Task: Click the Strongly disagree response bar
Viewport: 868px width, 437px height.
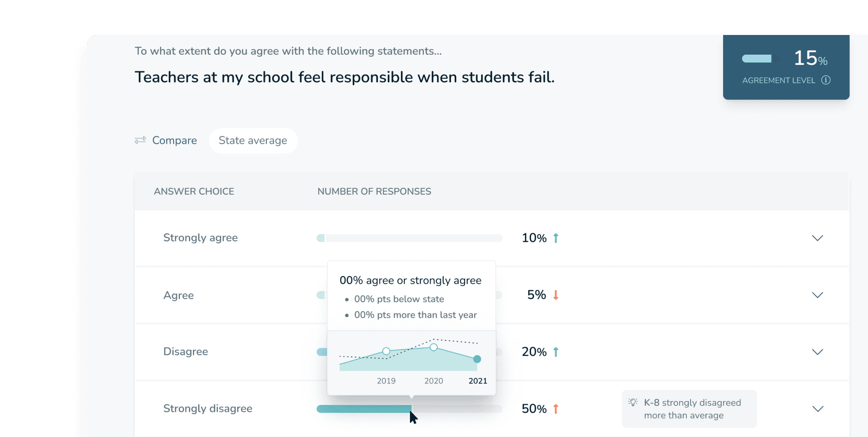Action: pos(410,409)
